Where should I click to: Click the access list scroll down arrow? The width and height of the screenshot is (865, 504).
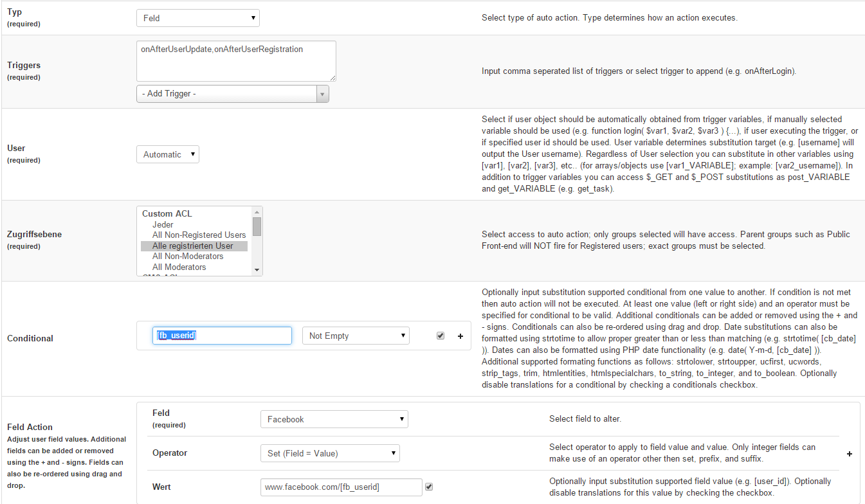(x=257, y=271)
